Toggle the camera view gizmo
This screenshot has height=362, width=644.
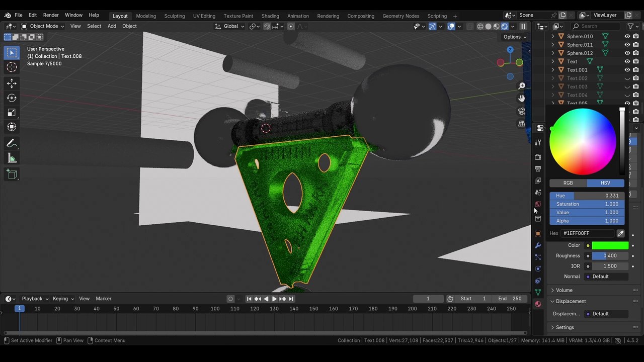click(522, 111)
